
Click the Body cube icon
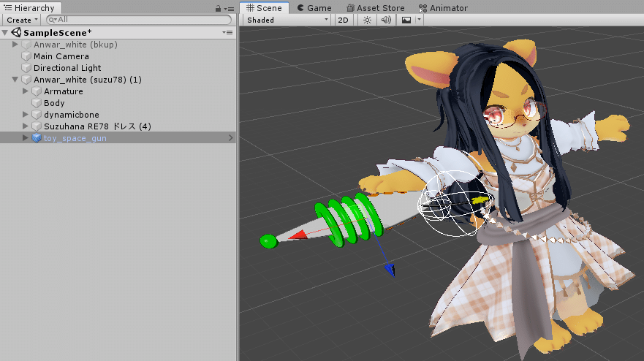[x=37, y=103]
